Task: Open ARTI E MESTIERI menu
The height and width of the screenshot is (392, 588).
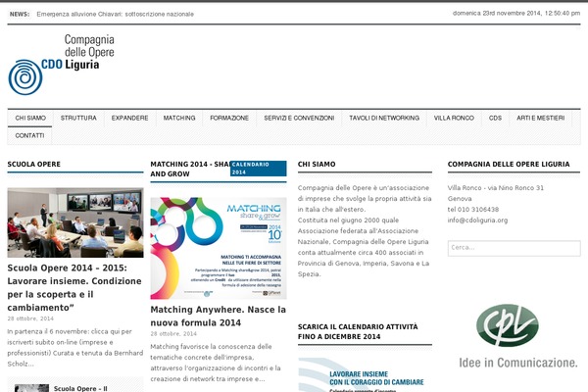Action: [x=540, y=119]
